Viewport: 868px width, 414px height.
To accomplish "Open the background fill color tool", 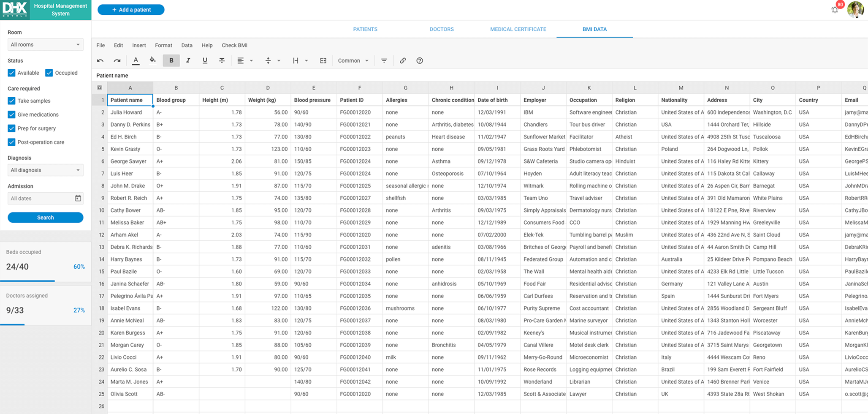I will [153, 60].
